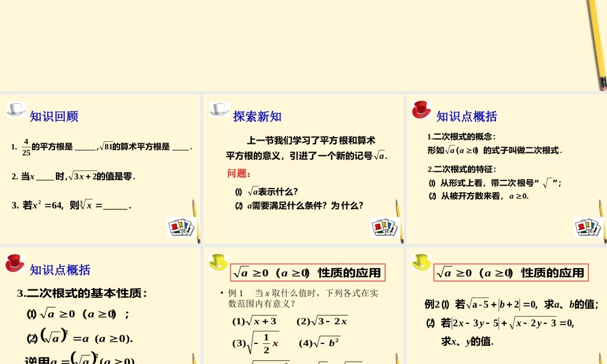
Task: Click question 1 about 4/25 的平方根
Action: click(102, 147)
